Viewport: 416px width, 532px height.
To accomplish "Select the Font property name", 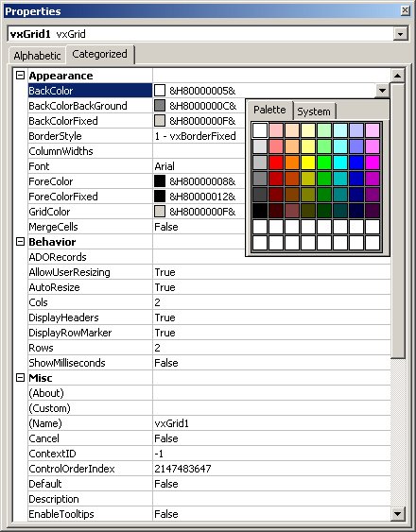I will (39, 166).
